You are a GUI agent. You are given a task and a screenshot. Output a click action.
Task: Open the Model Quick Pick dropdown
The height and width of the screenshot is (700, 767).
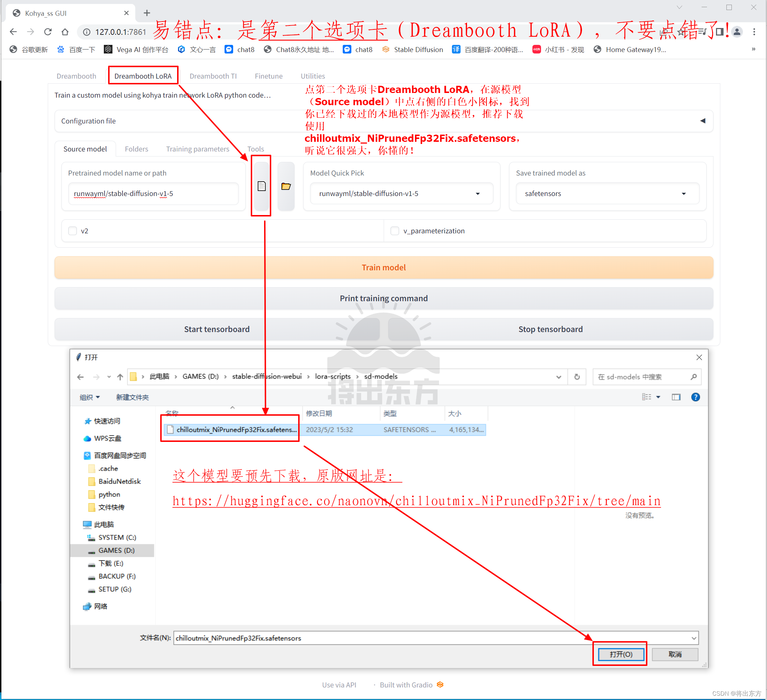click(401, 193)
